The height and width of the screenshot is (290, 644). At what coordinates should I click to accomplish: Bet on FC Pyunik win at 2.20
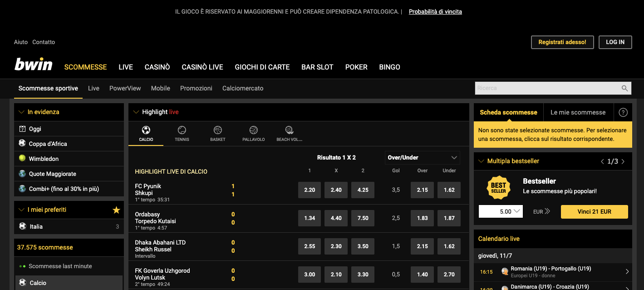310,190
